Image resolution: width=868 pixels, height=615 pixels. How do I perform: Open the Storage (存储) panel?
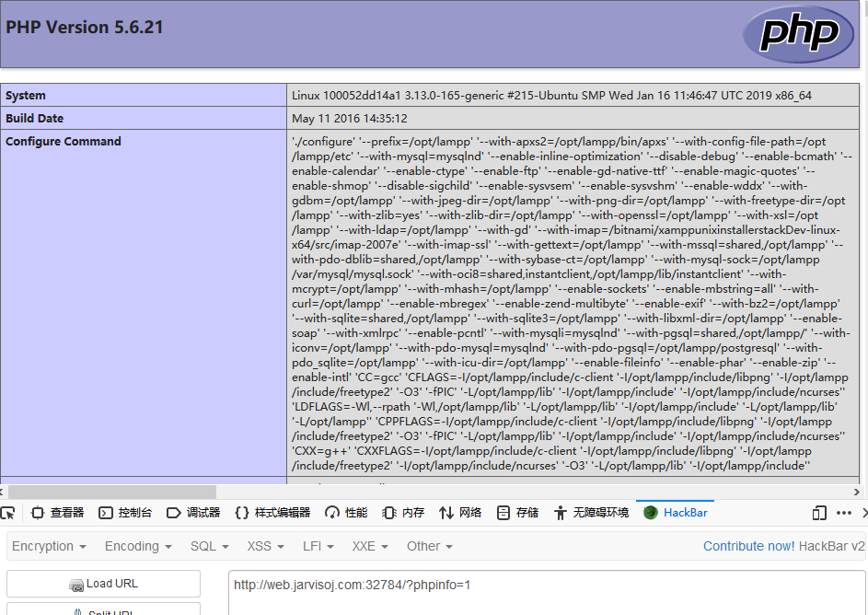pos(517,513)
